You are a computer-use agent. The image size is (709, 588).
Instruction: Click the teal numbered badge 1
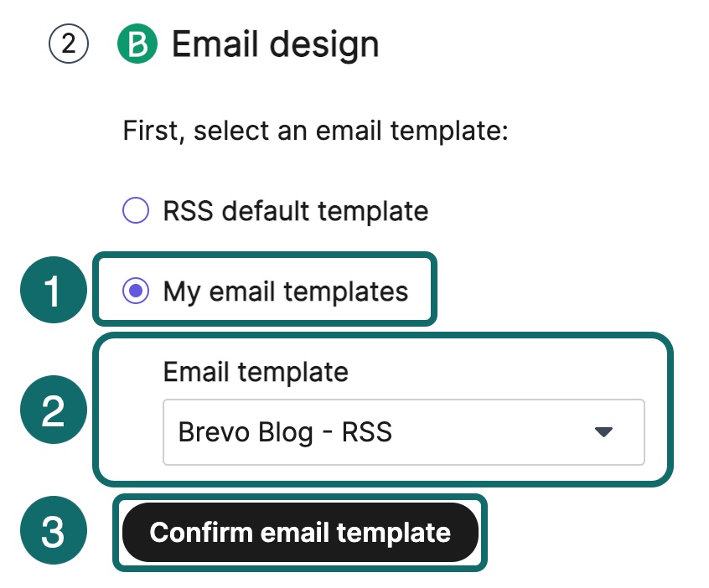coord(52,291)
